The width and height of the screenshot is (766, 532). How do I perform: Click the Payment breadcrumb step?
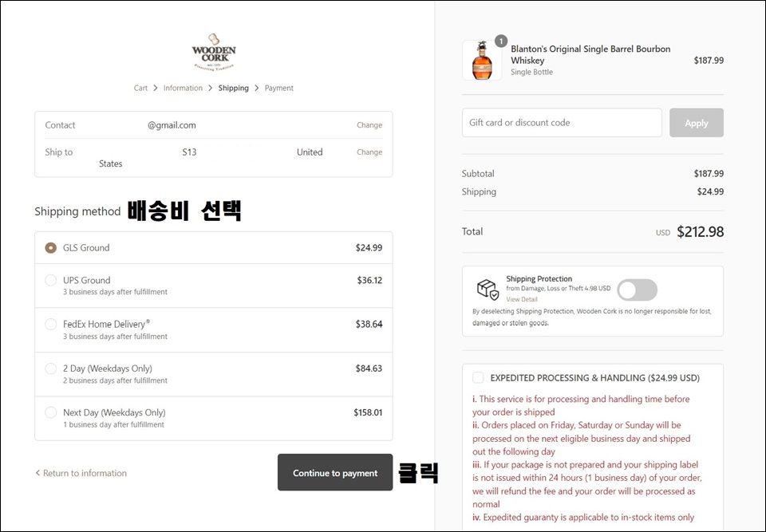tap(279, 88)
